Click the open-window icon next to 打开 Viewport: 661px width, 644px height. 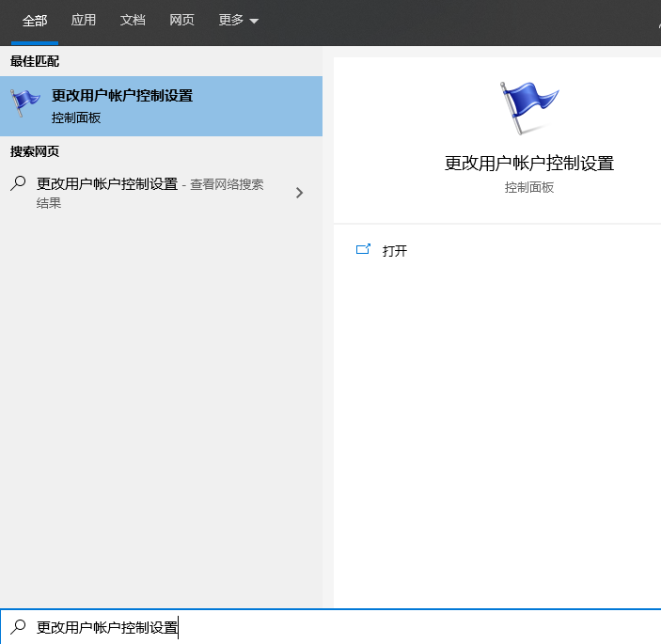coord(363,249)
